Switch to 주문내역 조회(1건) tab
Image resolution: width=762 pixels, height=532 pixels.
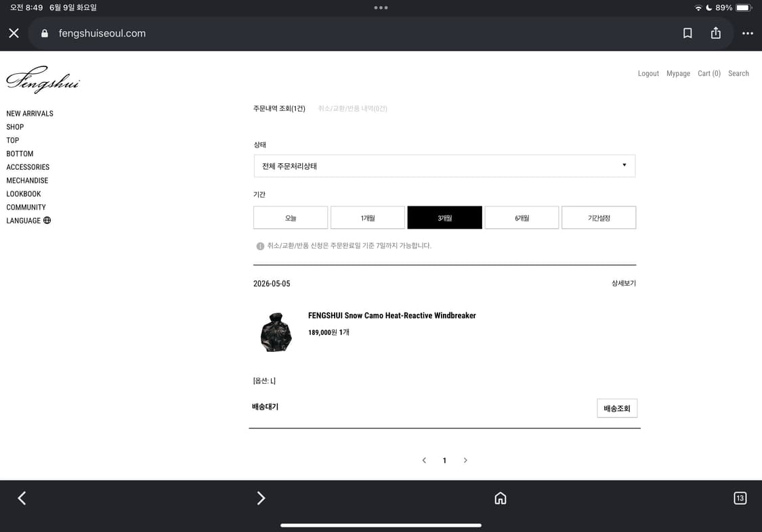(x=279, y=108)
